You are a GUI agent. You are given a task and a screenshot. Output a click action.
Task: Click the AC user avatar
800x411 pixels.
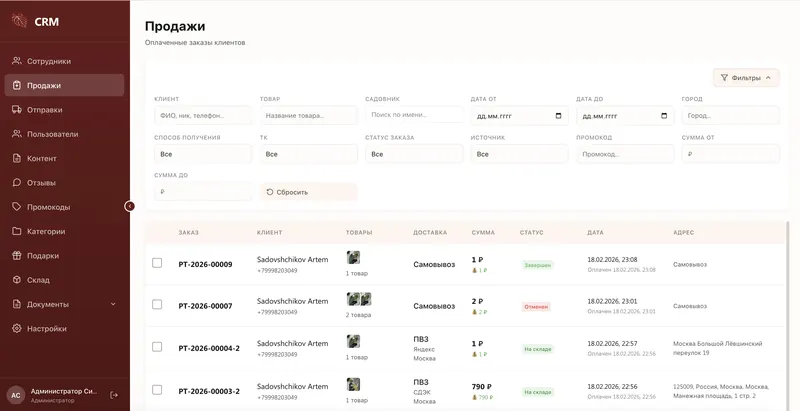click(x=16, y=395)
